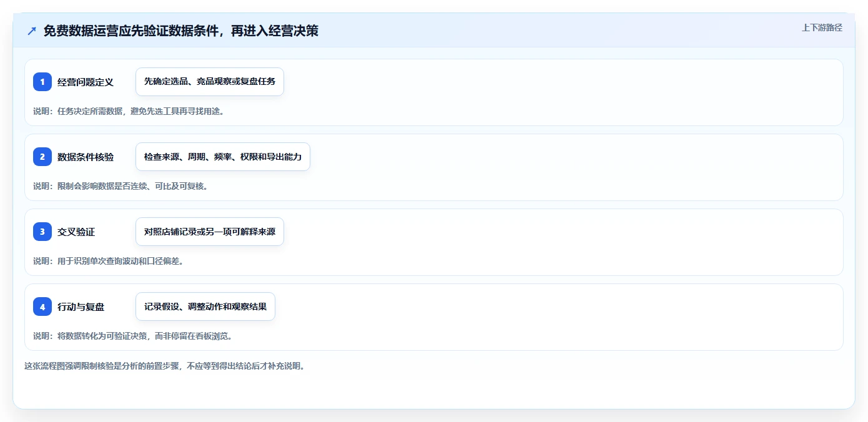Image resolution: width=868 pixels, height=422 pixels.
Task: Click the 记录假设、调整动作和观察结果 box
Action: [x=205, y=307]
